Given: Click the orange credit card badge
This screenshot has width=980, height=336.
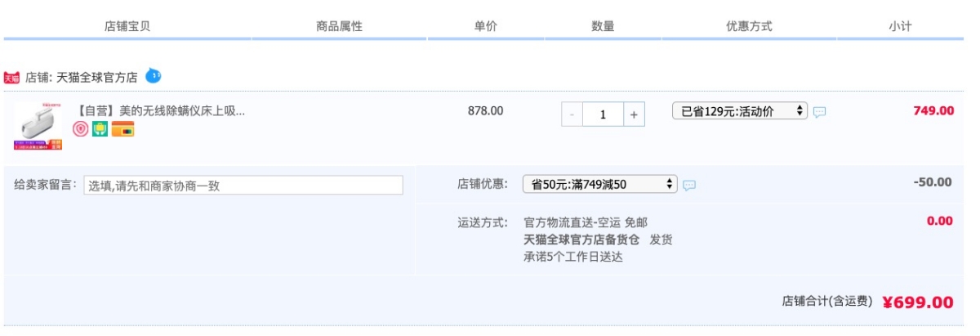Looking at the screenshot, I should 122,129.
